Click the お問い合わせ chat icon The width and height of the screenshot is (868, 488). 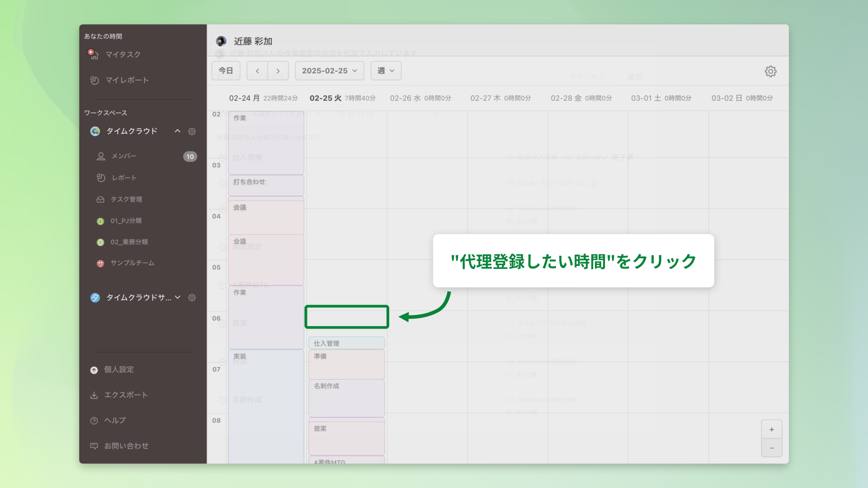tap(94, 446)
